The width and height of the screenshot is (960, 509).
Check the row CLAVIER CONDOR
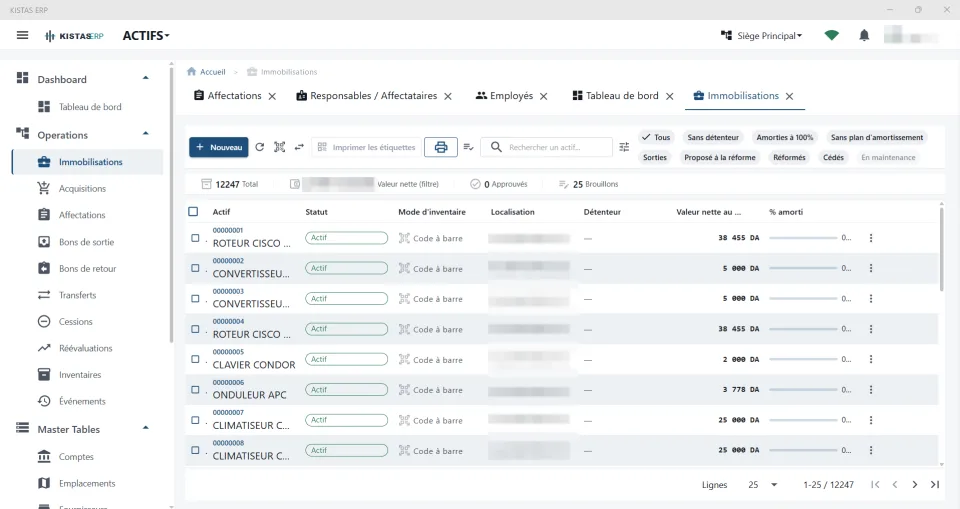(195, 359)
